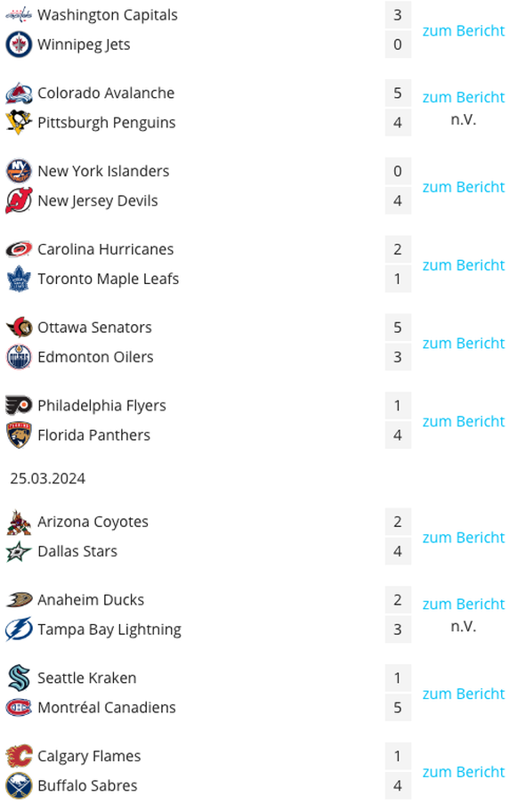Click the Montréal Canadiens team name
Viewport: 518px width, 812px height.
tap(107, 708)
